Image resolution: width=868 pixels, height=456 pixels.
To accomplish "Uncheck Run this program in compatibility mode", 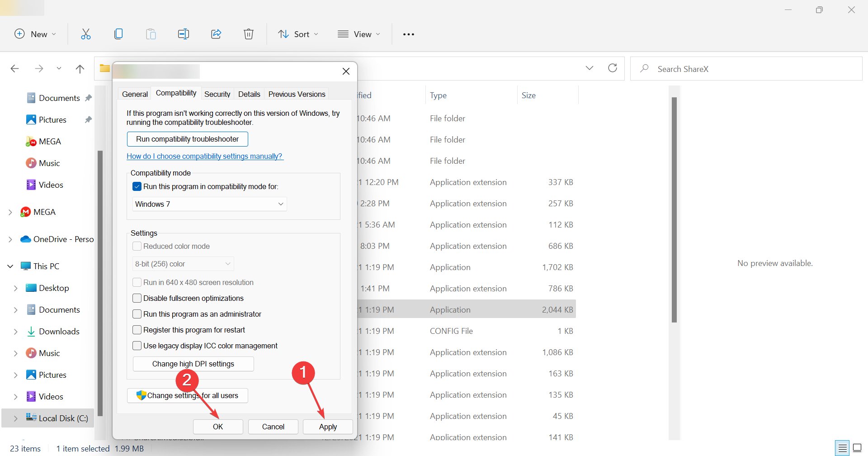I will pyautogui.click(x=137, y=186).
